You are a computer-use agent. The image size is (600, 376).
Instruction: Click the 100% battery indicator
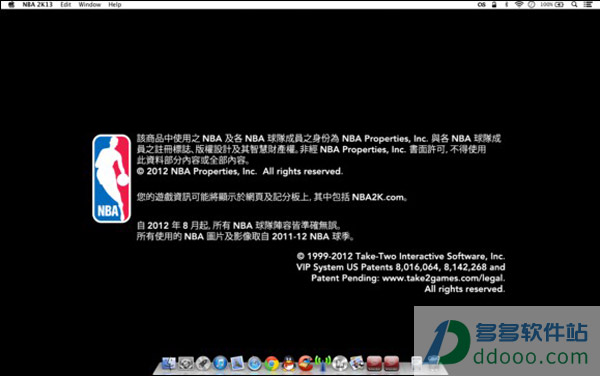pyautogui.click(x=552, y=5)
